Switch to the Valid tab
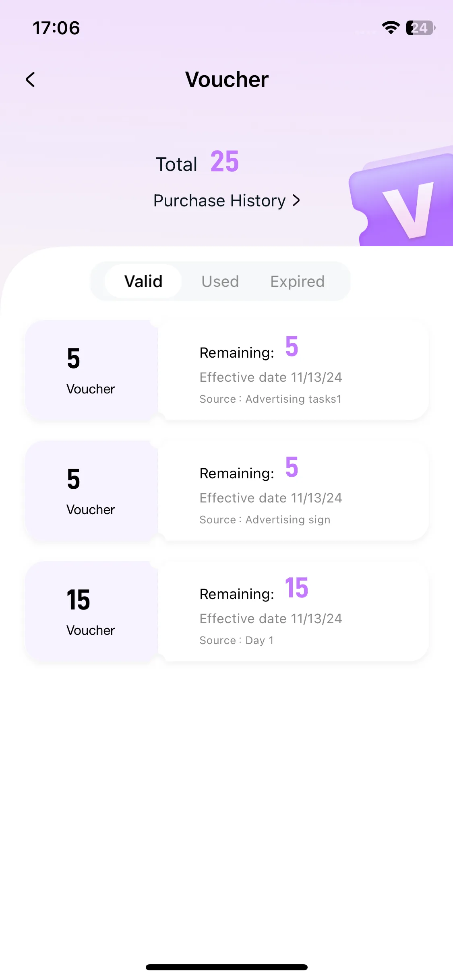The width and height of the screenshot is (453, 980). coord(143,281)
